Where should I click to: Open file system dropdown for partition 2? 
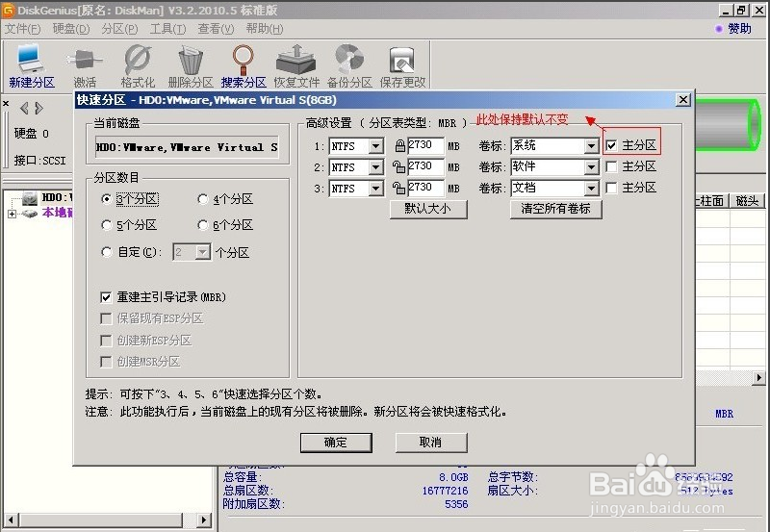click(x=375, y=167)
